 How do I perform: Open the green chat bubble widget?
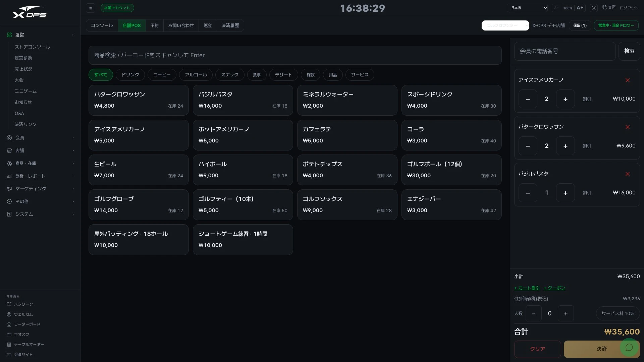click(x=629, y=347)
